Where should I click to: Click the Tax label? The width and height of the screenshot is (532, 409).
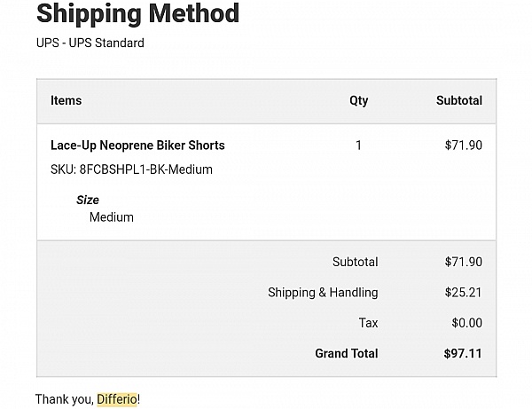coord(369,323)
